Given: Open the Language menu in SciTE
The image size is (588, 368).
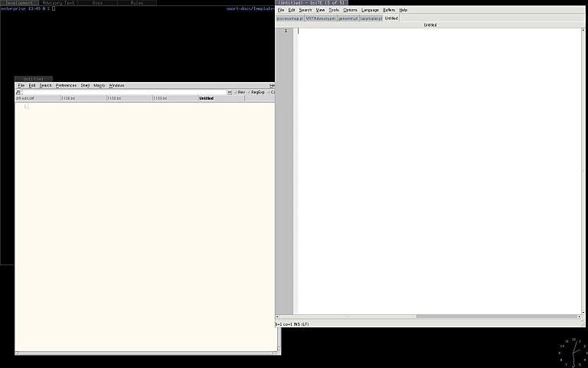Looking at the screenshot, I should [370, 10].
